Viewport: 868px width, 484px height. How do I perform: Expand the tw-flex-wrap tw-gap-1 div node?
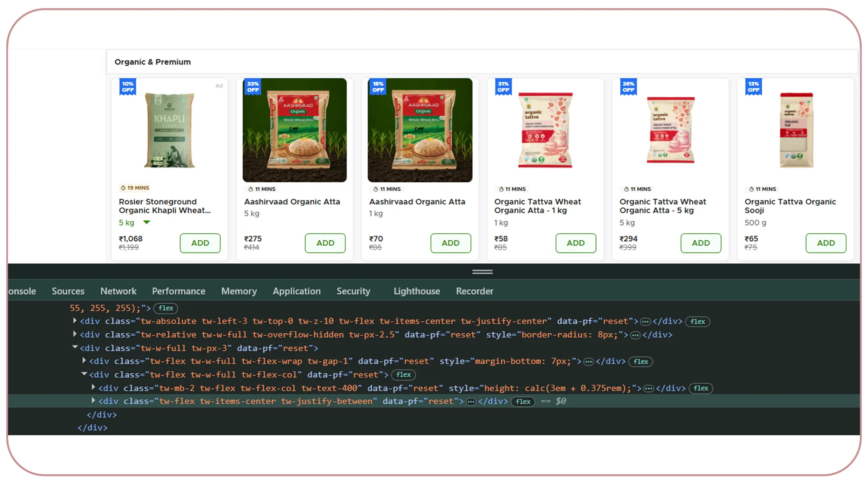[84, 360]
